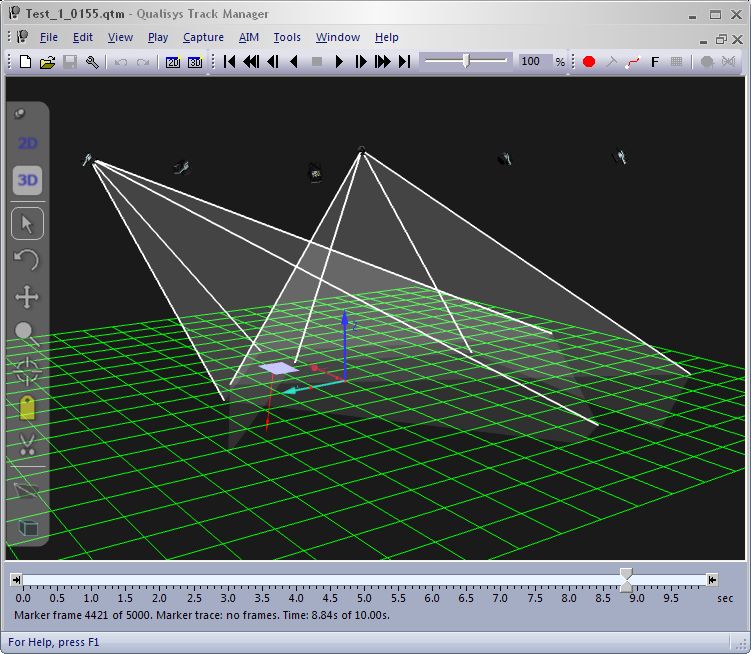Open the Tools menu
751x654 pixels.
click(x=287, y=37)
